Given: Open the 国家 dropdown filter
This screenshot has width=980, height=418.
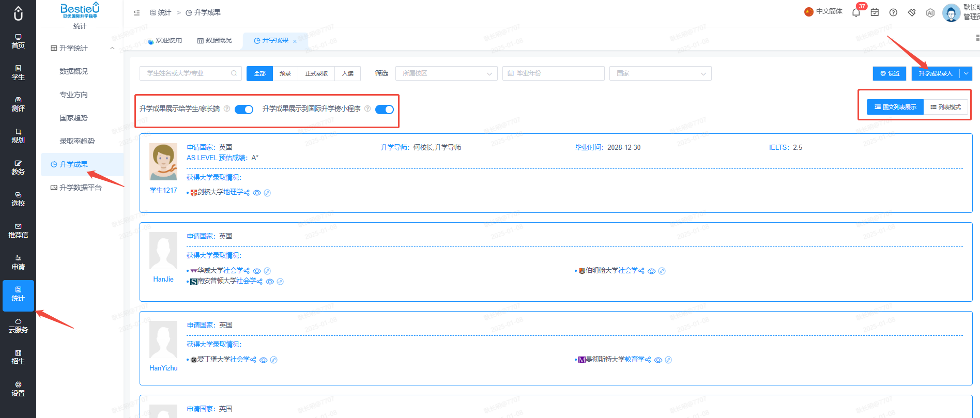Looking at the screenshot, I should tap(661, 73).
